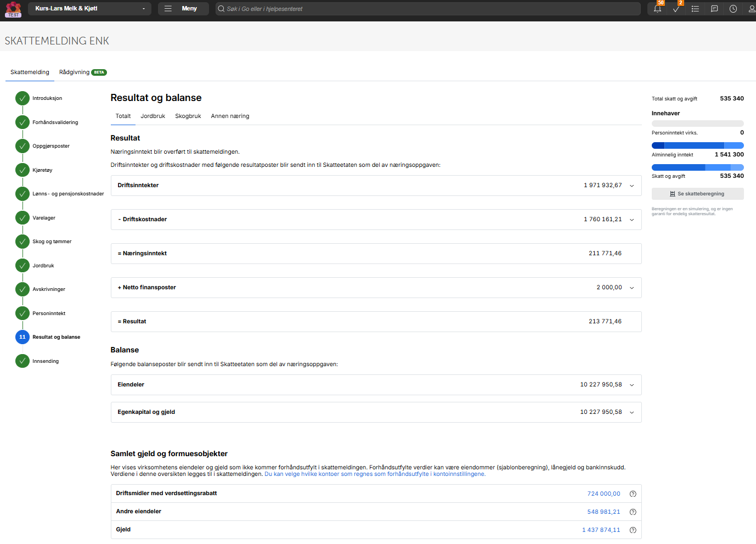Expand the Driftskostnader row
The height and width of the screenshot is (544, 756).
pos(376,220)
